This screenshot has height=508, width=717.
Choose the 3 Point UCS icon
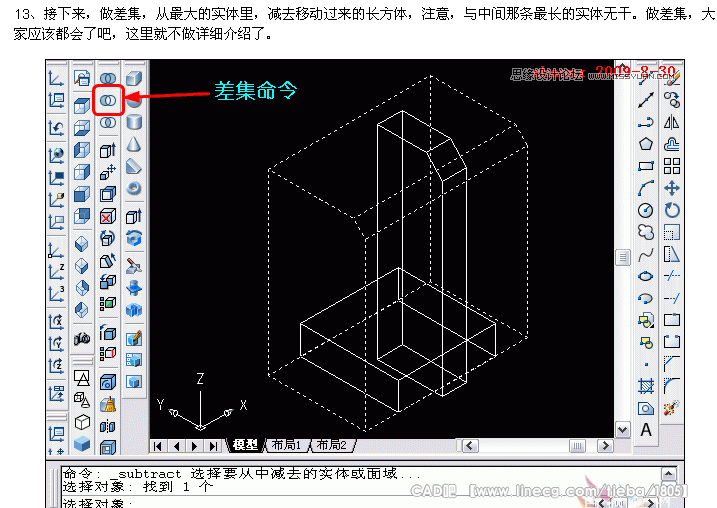pyautogui.click(x=56, y=294)
